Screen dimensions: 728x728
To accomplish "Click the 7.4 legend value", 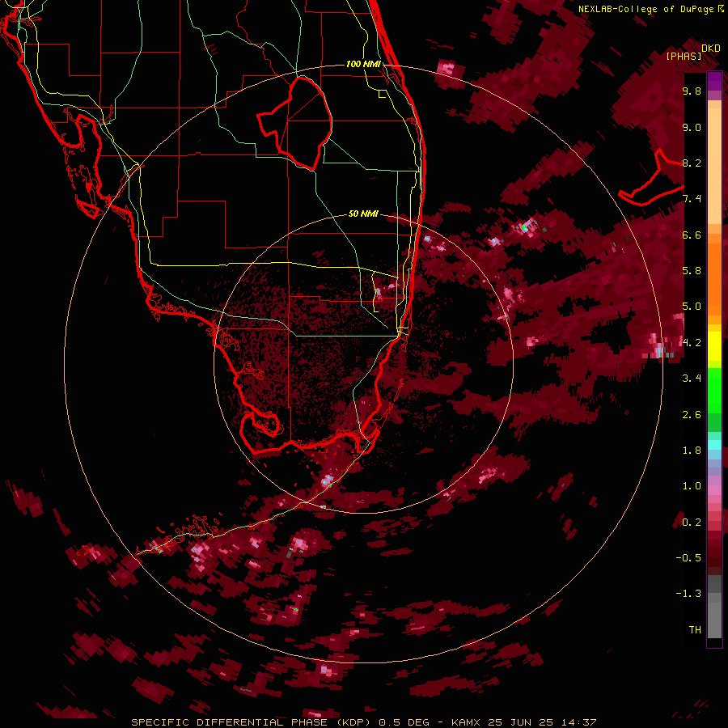I will [x=692, y=199].
